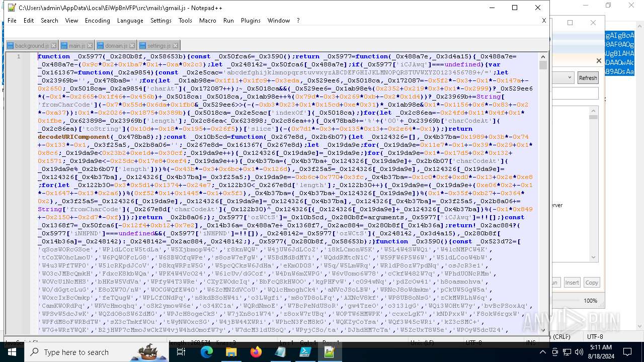Open the Edit menu
Viewport: 644px width, 362px height.
coord(29,21)
